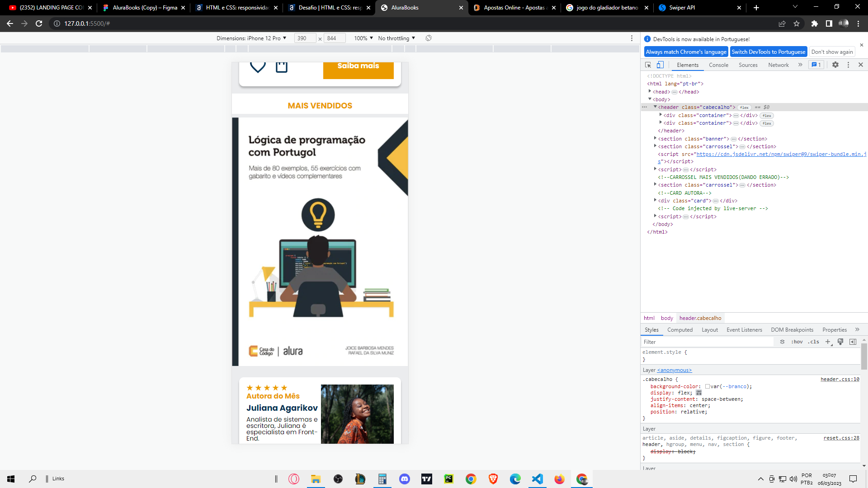Click the Don't show again button
Screen dimensions: 868x488
(832, 52)
